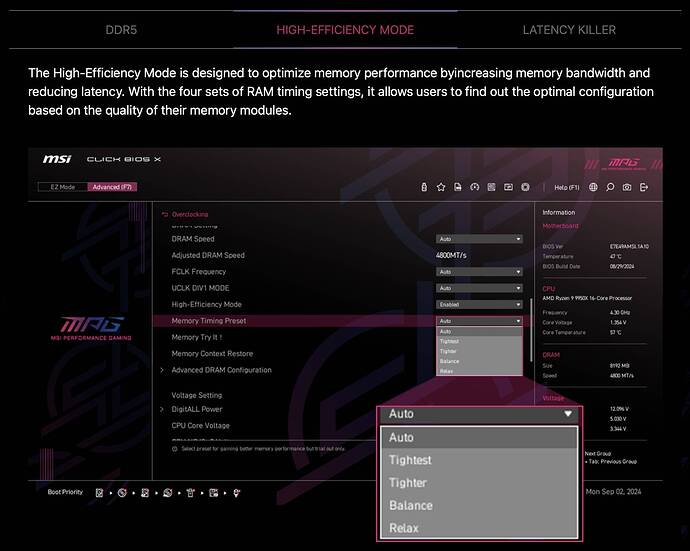Click the Voltage Setting heading

click(197, 395)
